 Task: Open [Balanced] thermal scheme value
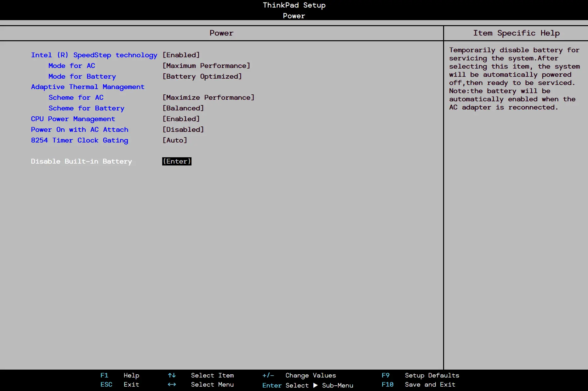coord(183,108)
